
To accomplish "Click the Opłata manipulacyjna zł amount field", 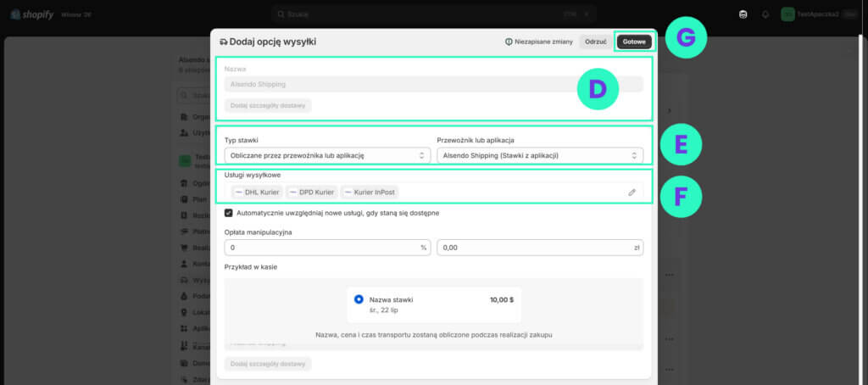I will coord(540,248).
